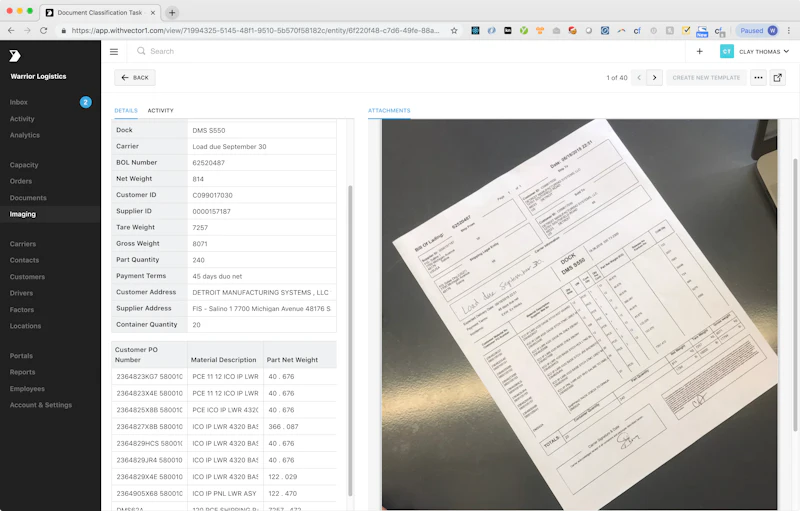Open Contacts in the sidebar

(x=24, y=260)
